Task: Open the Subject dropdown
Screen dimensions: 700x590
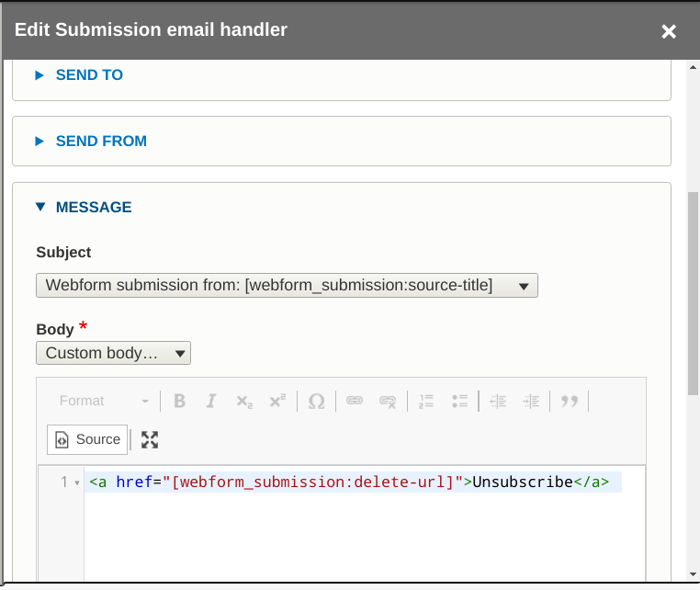Action: [x=287, y=286]
